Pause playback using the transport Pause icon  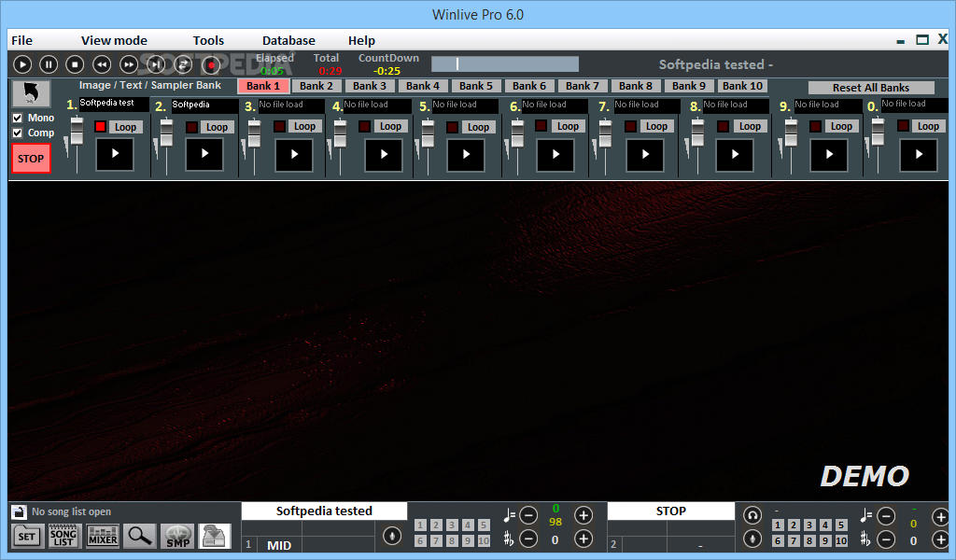[49, 64]
